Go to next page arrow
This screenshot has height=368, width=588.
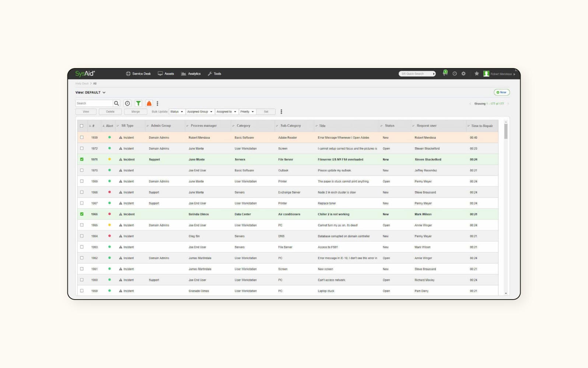pos(508,104)
